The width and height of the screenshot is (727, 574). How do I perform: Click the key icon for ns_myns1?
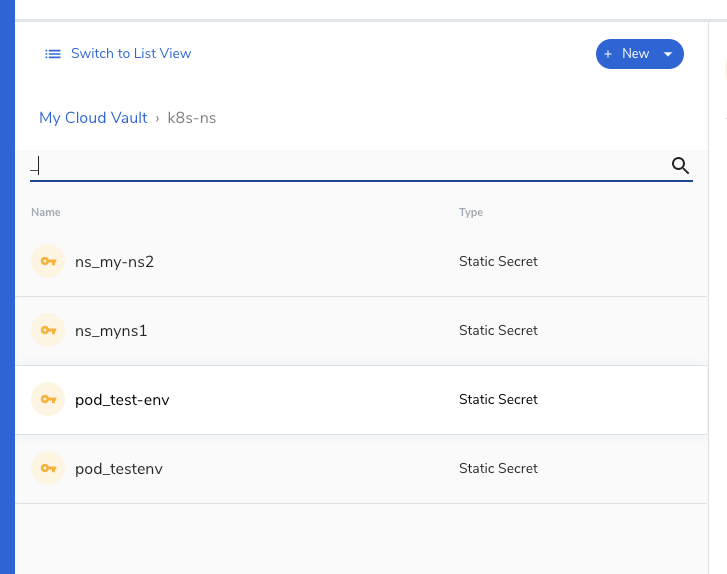48,331
